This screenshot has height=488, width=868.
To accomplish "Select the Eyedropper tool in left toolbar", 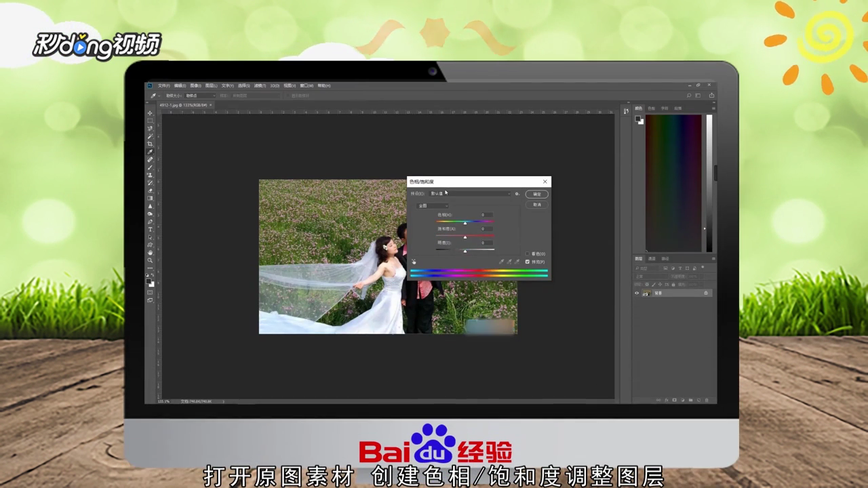I will coord(150,152).
